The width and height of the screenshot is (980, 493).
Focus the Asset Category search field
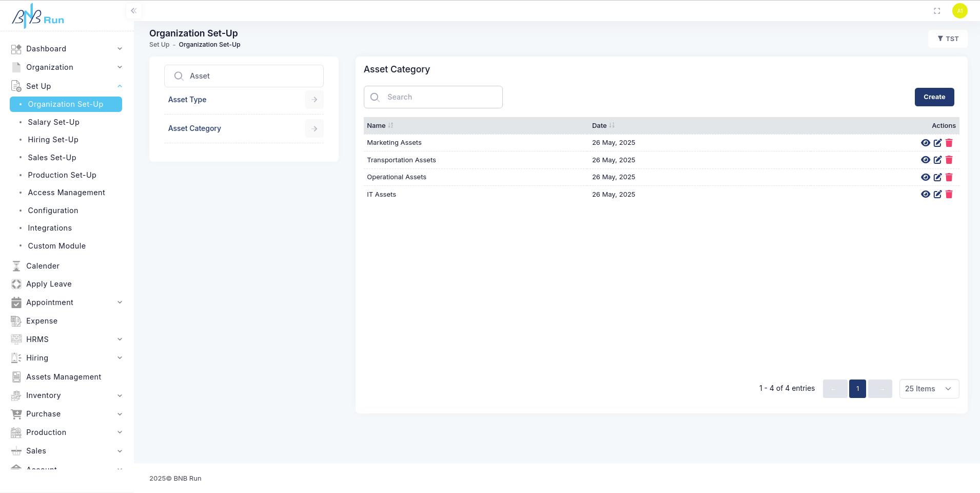[x=441, y=97]
